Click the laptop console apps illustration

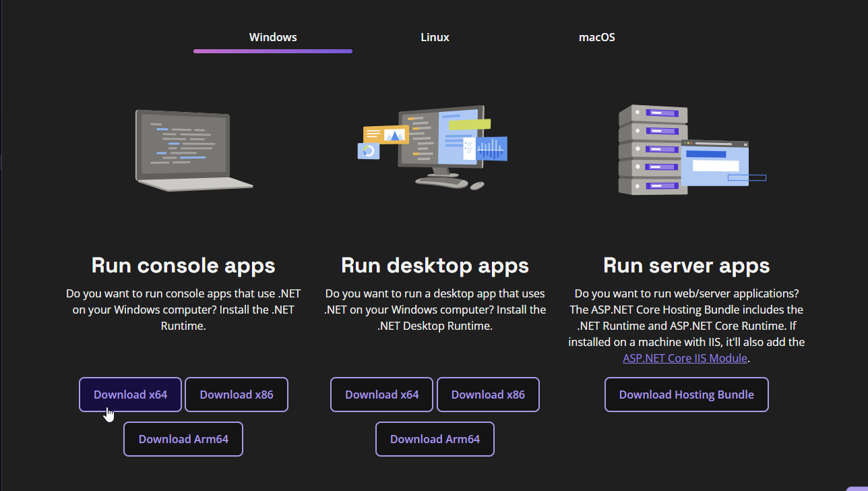click(193, 151)
